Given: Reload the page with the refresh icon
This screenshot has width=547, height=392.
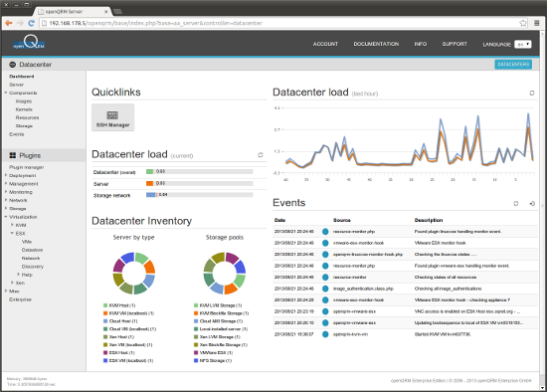Looking at the screenshot, I should (31, 23).
